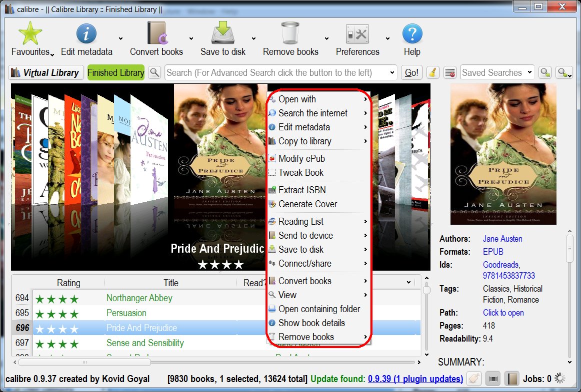Image resolution: width=581 pixels, height=392 pixels.
Task: Choose Extract ISBN from context menu
Action: coord(318,190)
